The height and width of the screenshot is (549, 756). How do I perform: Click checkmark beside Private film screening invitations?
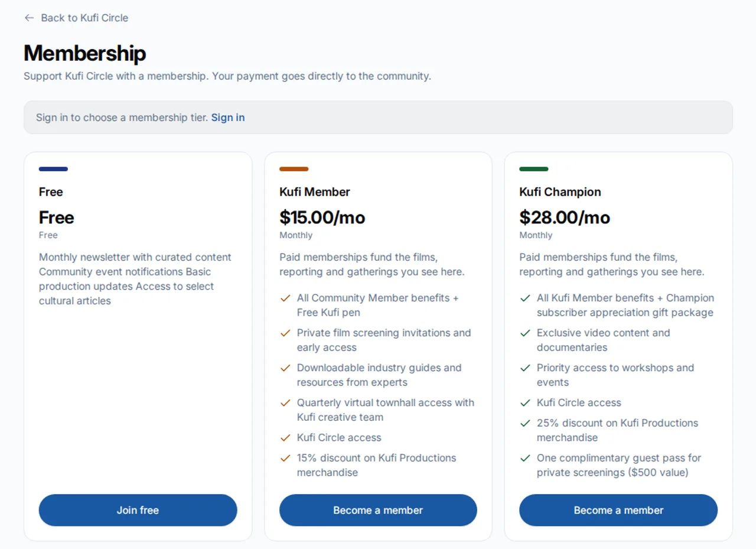tap(285, 333)
